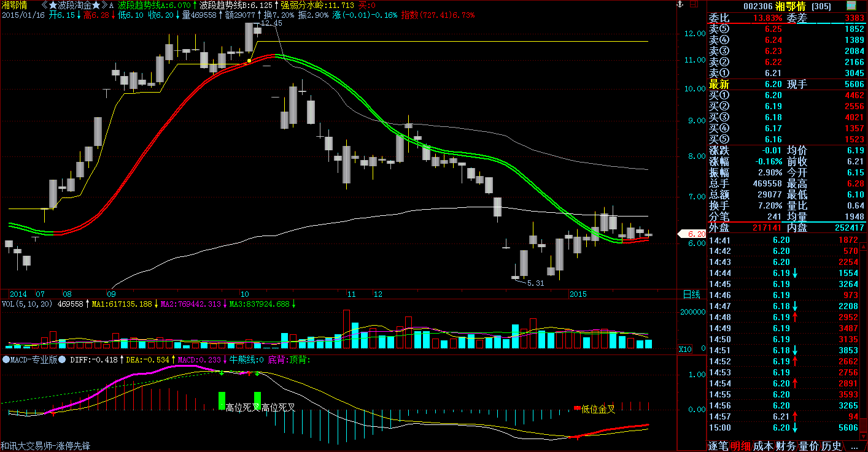Click the green 'new' icon beside the stock name
868x452 pixels.
point(850,6)
